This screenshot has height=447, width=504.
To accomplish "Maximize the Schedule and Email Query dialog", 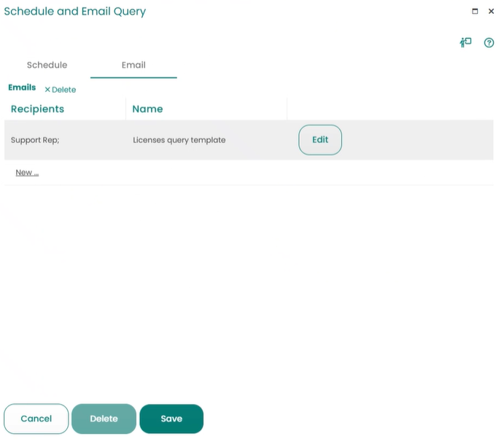I will tap(476, 11).
